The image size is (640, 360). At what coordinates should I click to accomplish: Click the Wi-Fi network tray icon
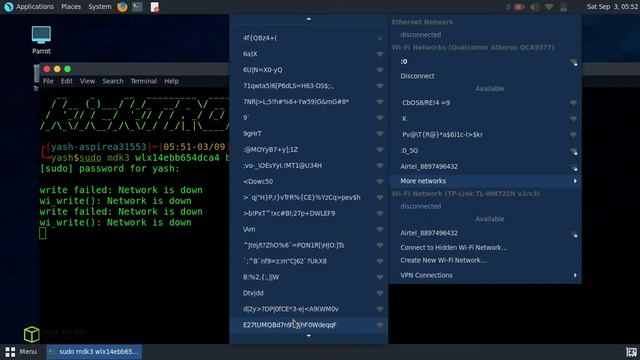point(549,7)
